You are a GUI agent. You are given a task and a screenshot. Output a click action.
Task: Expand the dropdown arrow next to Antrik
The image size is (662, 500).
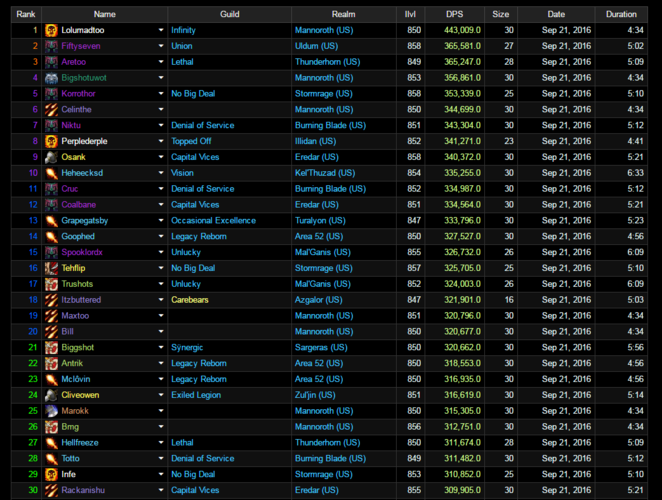161,363
